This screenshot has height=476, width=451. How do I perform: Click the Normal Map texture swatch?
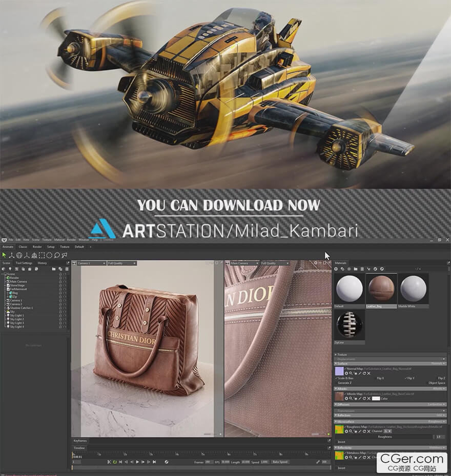(x=339, y=371)
